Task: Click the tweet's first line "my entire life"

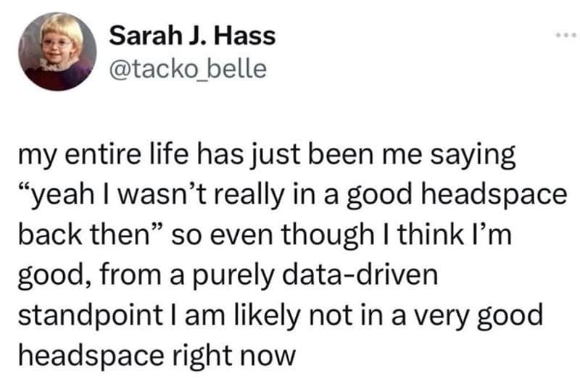Action: (x=86, y=155)
